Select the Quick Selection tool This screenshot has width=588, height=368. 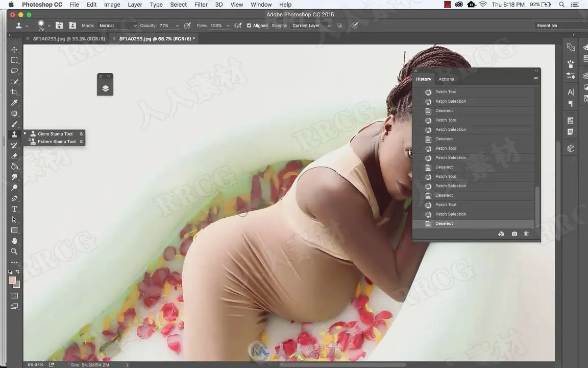14,81
